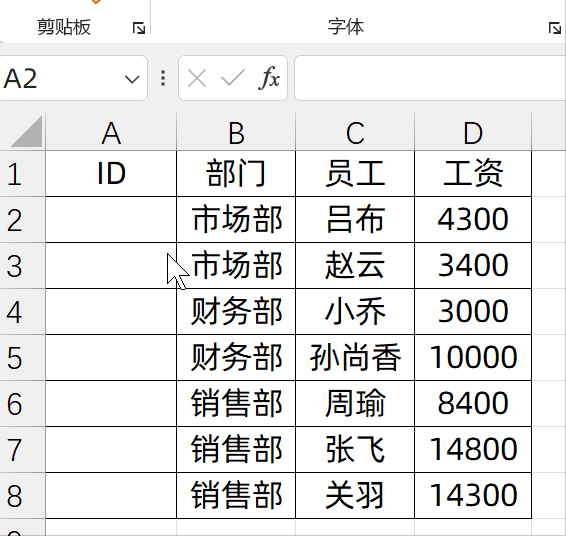
Task: Select the 财务部 cell in row 4
Action: (x=236, y=311)
